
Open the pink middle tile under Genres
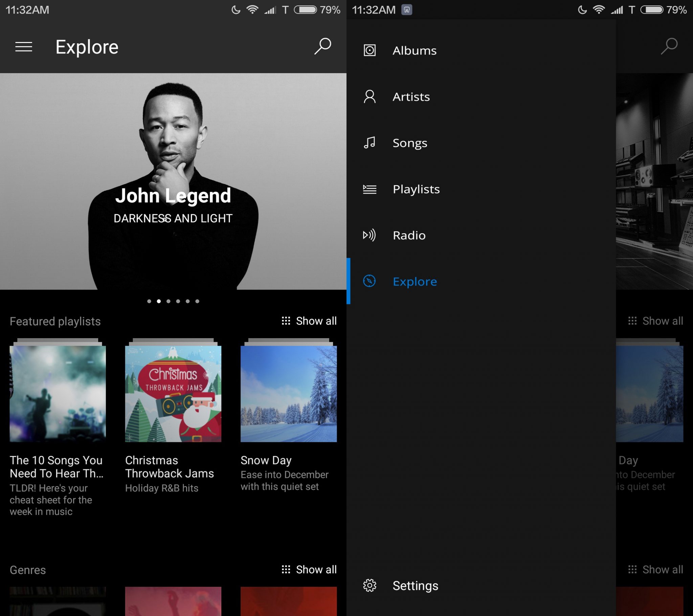(173, 601)
